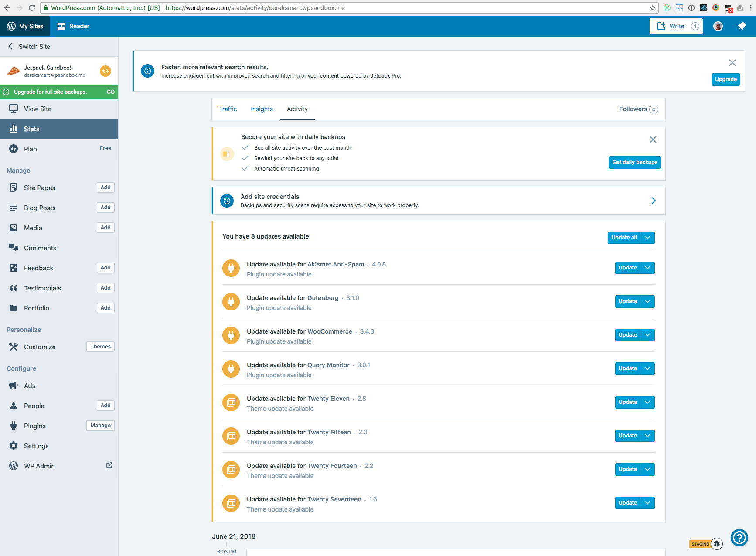Click Manage next to Plugins
Viewport: 756px width, 556px height.
(x=100, y=426)
